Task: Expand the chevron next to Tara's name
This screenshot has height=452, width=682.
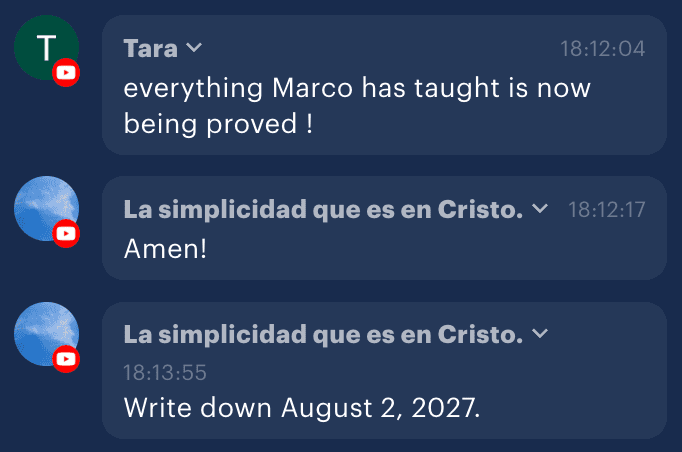Action: tap(194, 47)
